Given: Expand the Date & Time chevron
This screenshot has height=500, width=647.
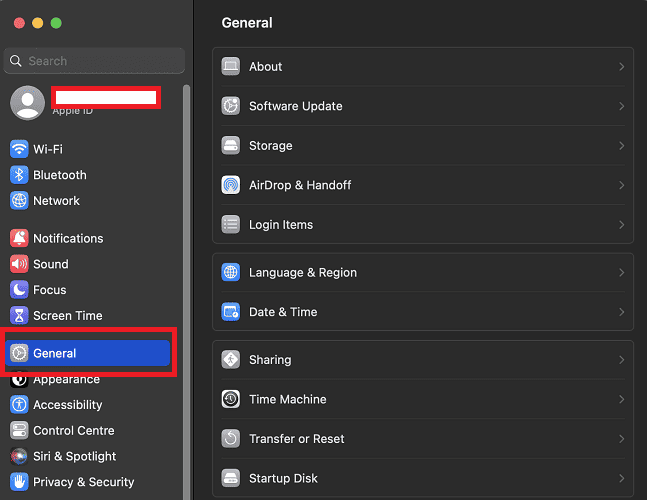Looking at the screenshot, I should 621,312.
